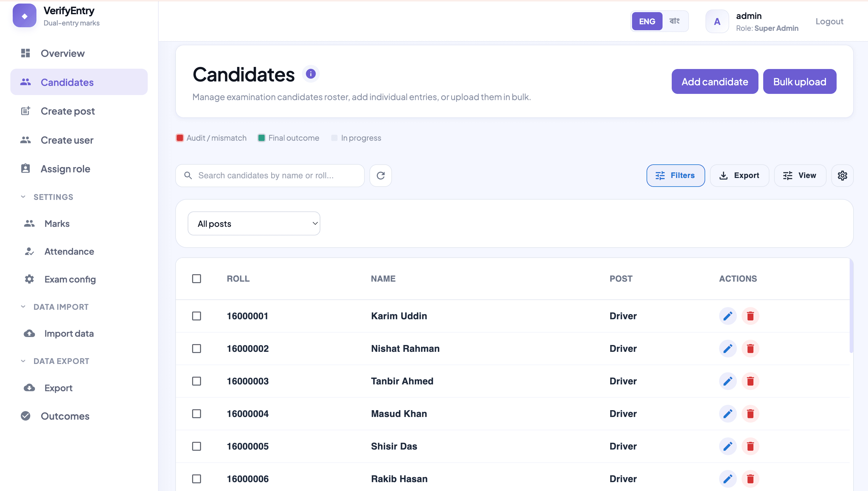Click the red Audit / mismatch swatch
The image size is (868, 491).
[x=180, y=138]
